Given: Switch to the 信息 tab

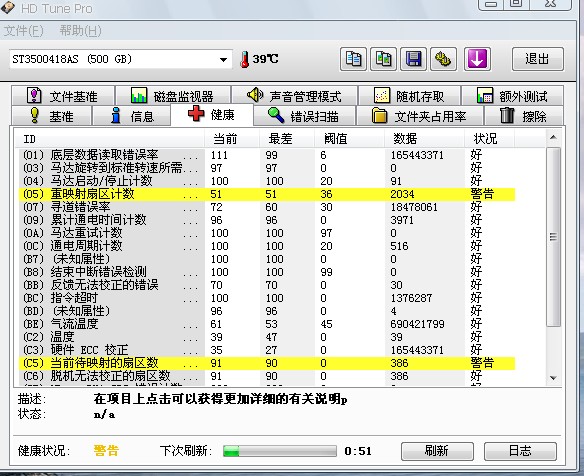Looking at the screenshot, I should (x=131, y=115).
